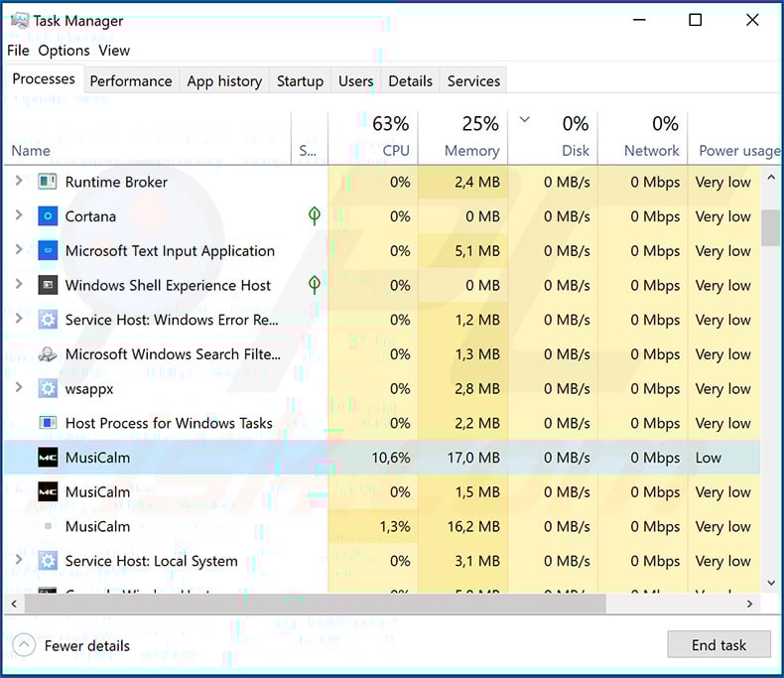
Task: Sort by the S... status column header
Action: pyautogui.click(x=310, y=139)
